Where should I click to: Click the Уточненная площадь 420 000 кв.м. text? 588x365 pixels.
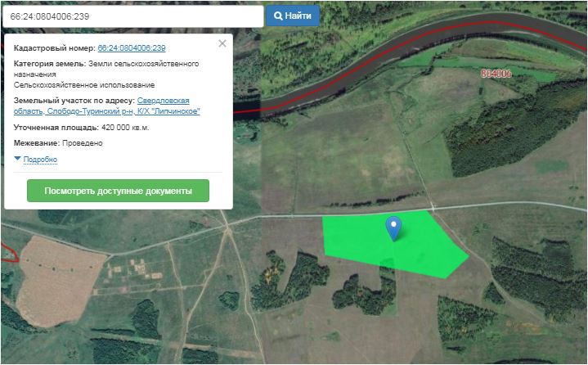82,128
